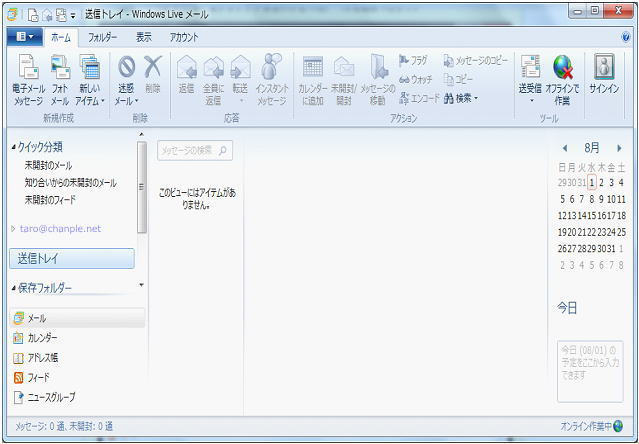Select 未開封のフィード quick view
The image size is (639, 444).
point(50,200)
